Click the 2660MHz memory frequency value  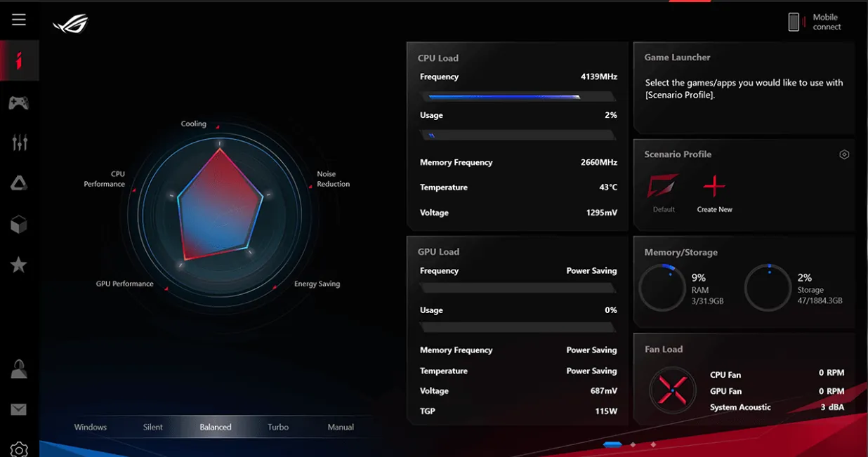tap(599, 162)
